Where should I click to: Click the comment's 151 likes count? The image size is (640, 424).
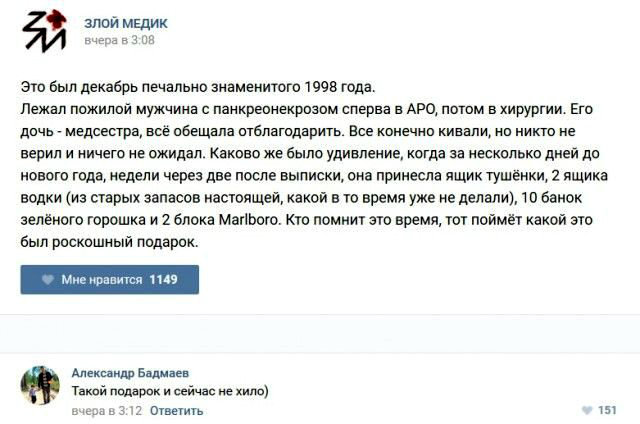(x=607, y=411)
